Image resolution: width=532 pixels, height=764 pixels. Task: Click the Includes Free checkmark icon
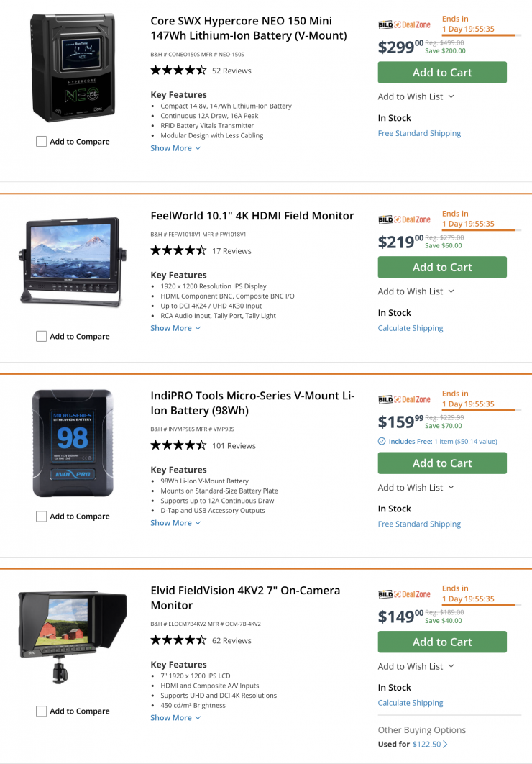tap(382, 441)
